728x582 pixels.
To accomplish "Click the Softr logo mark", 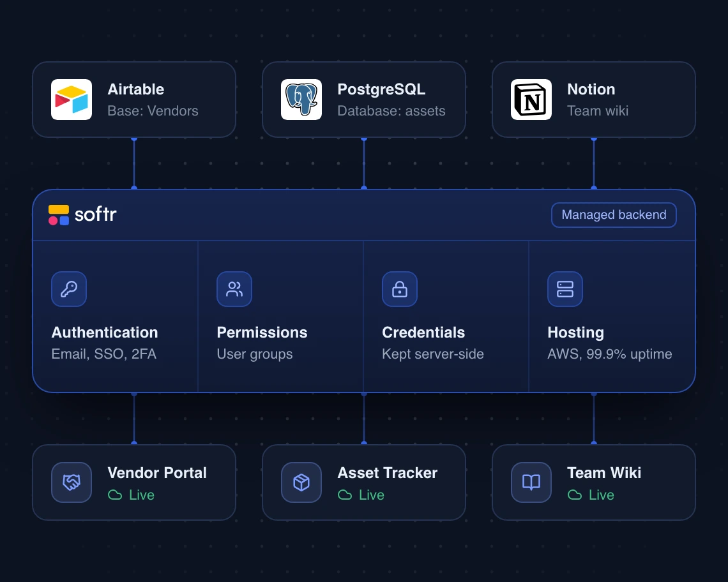I will point(59,215).
